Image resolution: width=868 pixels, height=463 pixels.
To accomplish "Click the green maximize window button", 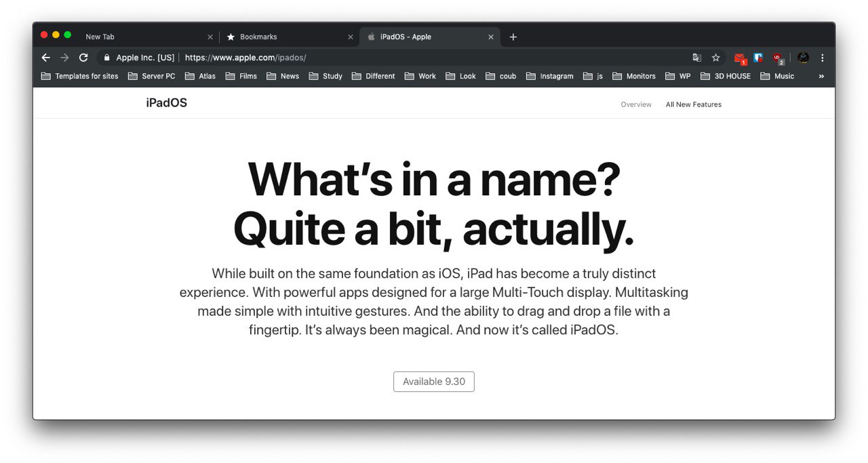I will [x=67, y=35].
